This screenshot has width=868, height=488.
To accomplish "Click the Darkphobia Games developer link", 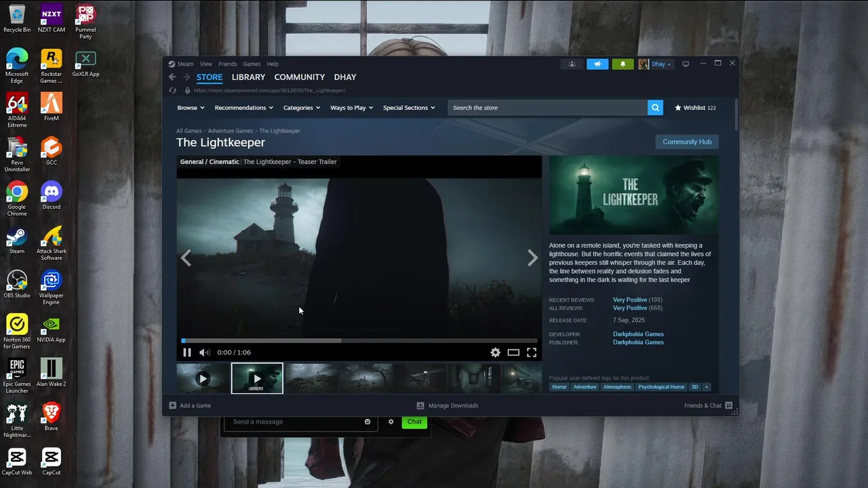I will point(638,334).
